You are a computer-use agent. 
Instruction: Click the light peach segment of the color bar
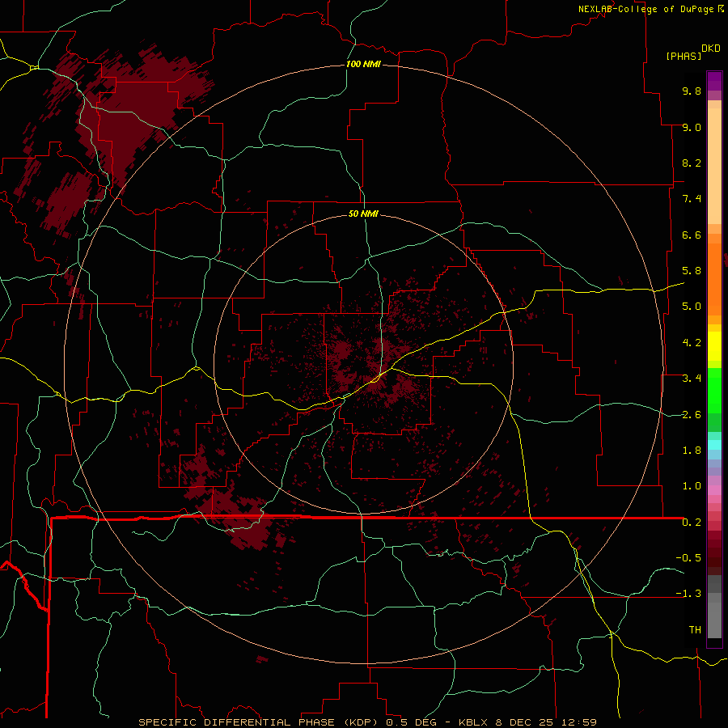point(714,166)
